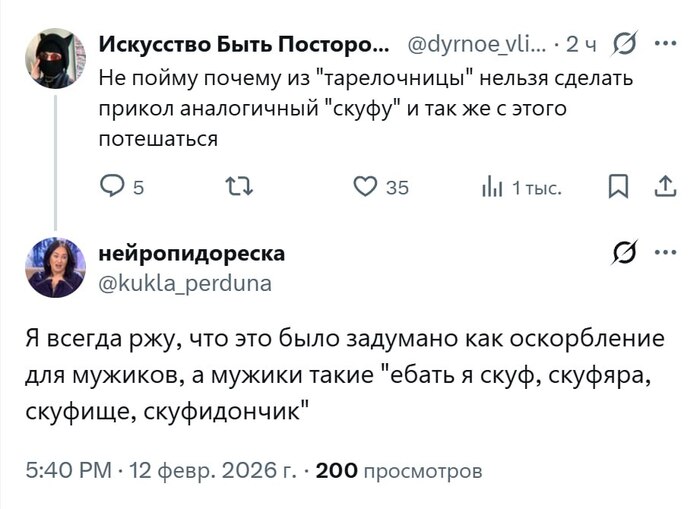Click the Grok icon on the kukla_perduna tweet

pos(626,253)
